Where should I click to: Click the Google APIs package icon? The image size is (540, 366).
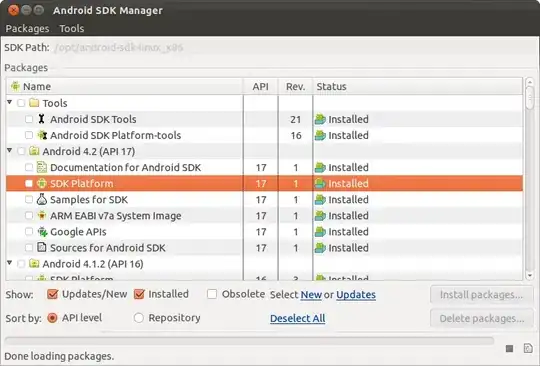pyautogui.click(x=42, y=232)
